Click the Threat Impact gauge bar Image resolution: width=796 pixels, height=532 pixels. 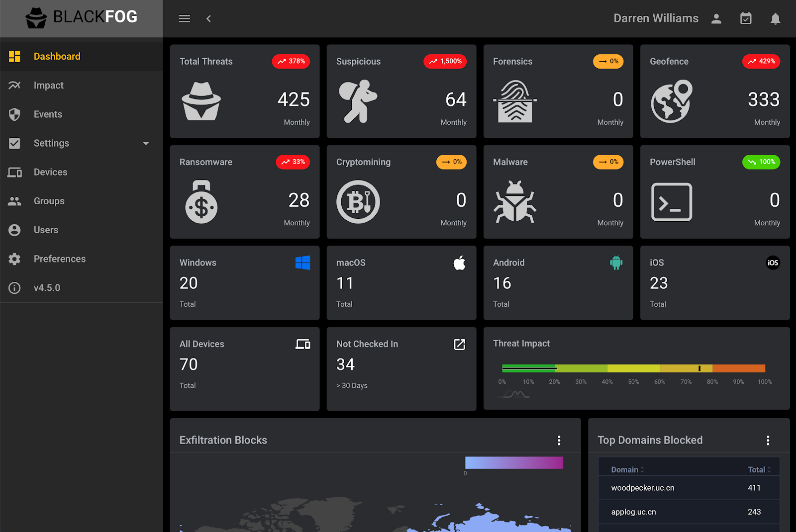pos(634,368)
